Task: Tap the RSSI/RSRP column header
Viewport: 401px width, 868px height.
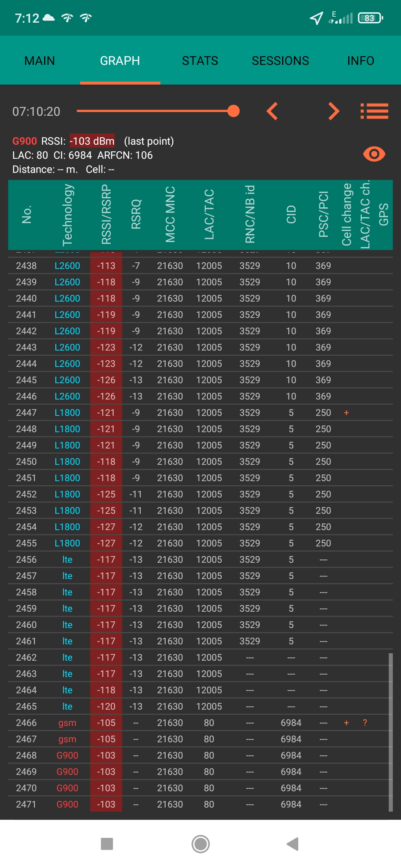Action: (x=106, y=215)
